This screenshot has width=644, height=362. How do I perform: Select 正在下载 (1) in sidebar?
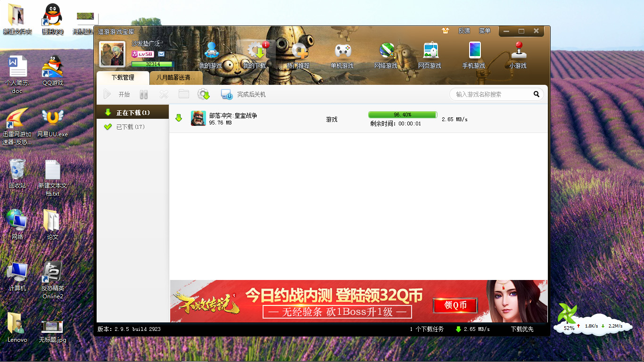132,113
